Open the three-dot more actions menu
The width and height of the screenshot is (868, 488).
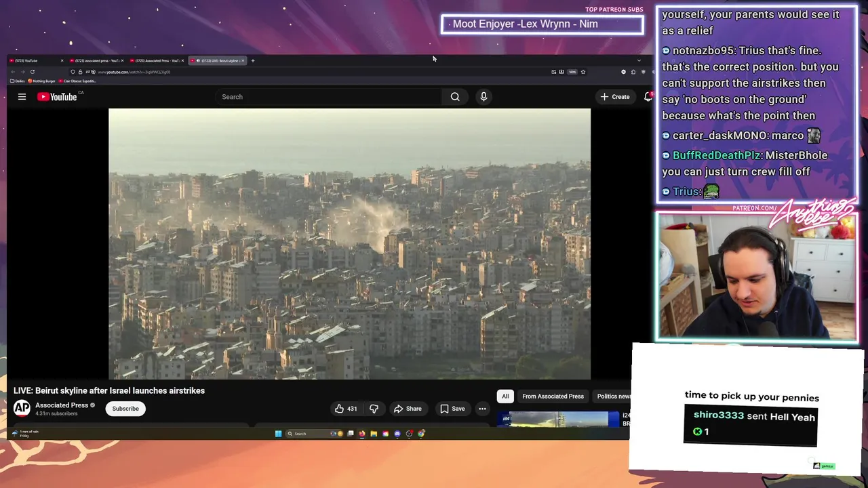482,409
